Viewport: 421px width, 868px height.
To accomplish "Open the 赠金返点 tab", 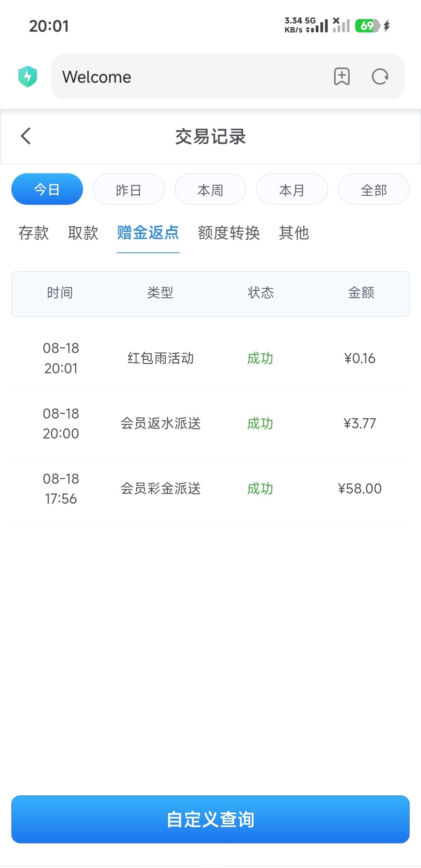I will pyautogui.click(x=148, y=233).
